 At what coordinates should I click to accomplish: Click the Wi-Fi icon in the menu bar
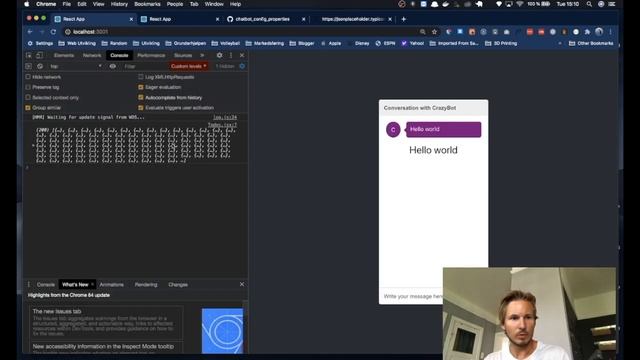click(520, 4)
